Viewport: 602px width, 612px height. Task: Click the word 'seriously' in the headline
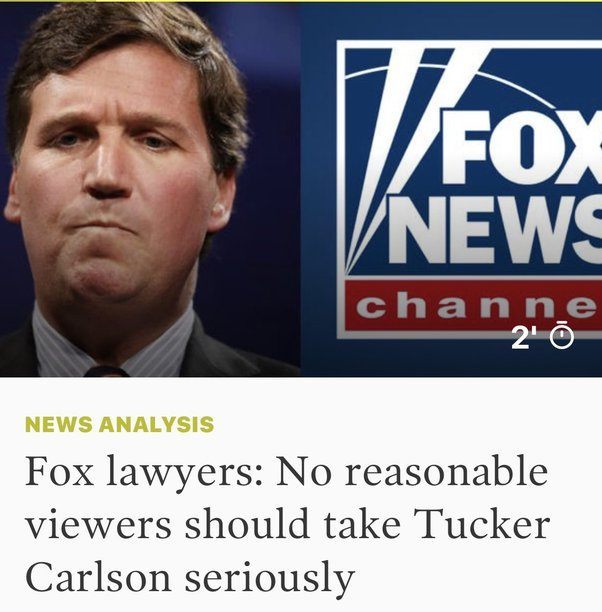(269, 577)
